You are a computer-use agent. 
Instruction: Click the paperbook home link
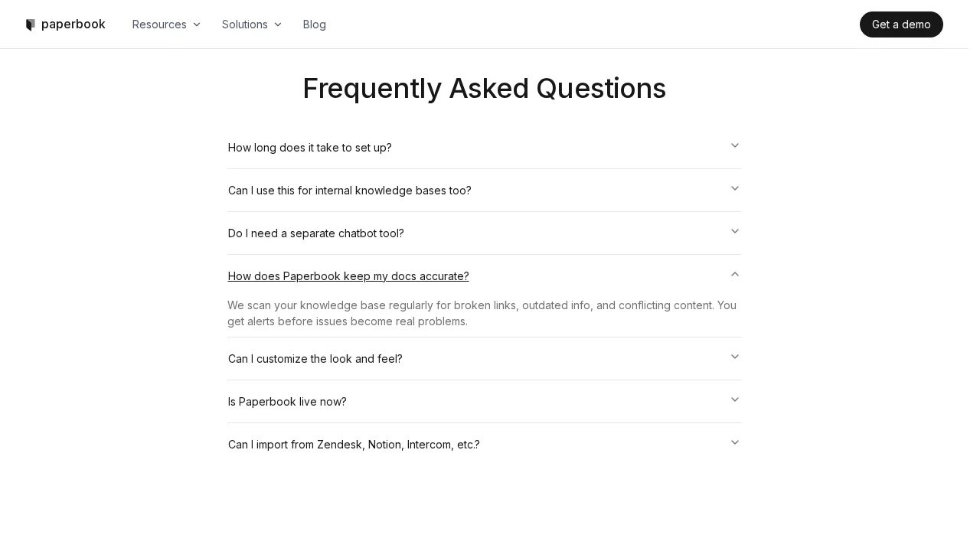(65, 24)
